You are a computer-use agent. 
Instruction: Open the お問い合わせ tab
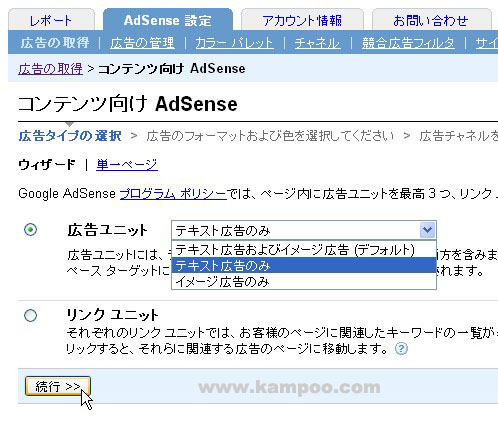(x=431, y=20)
